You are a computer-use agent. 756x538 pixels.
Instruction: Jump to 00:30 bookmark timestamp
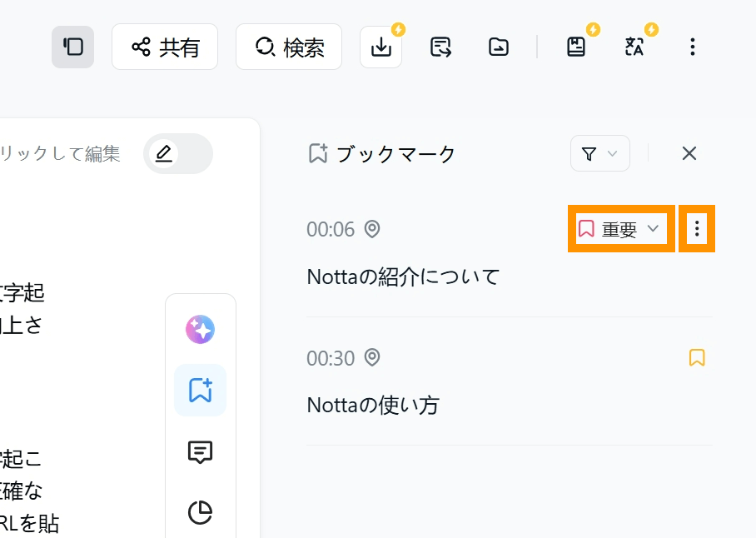331,358
